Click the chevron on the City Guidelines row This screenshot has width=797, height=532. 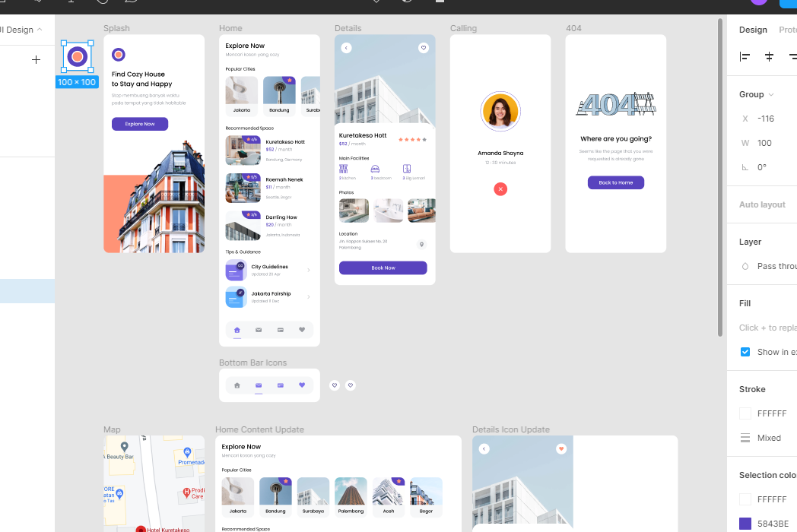[309, 270]
